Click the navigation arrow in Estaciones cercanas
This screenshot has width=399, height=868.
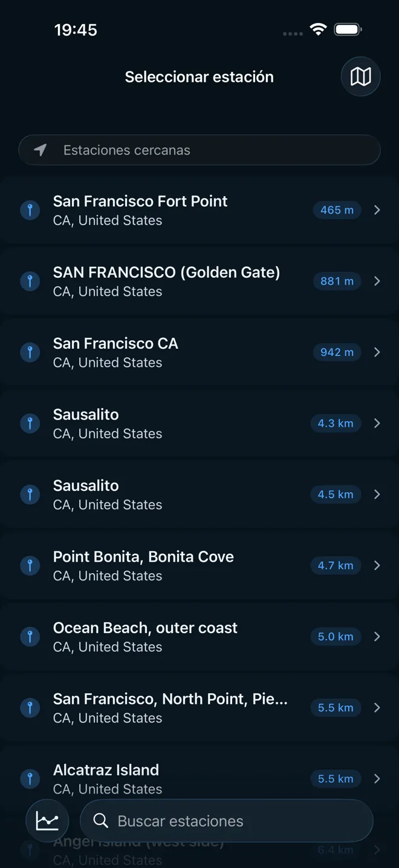coord(39,150)
